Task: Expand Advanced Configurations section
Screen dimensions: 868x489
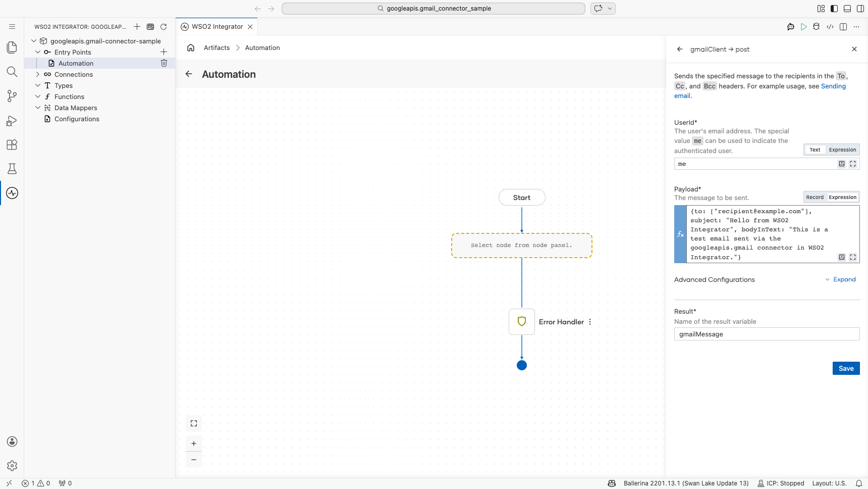Action: click(841, 279)
